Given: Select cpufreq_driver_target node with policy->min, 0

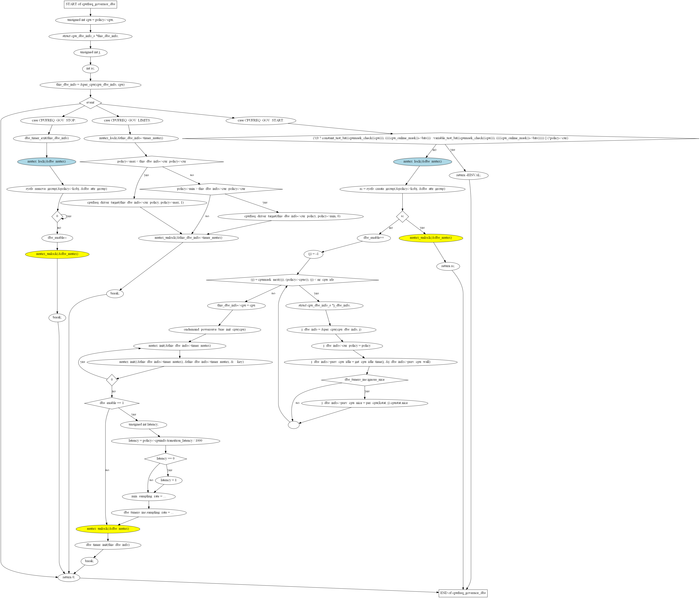Looking at the screenshot, I should (291, 216).
